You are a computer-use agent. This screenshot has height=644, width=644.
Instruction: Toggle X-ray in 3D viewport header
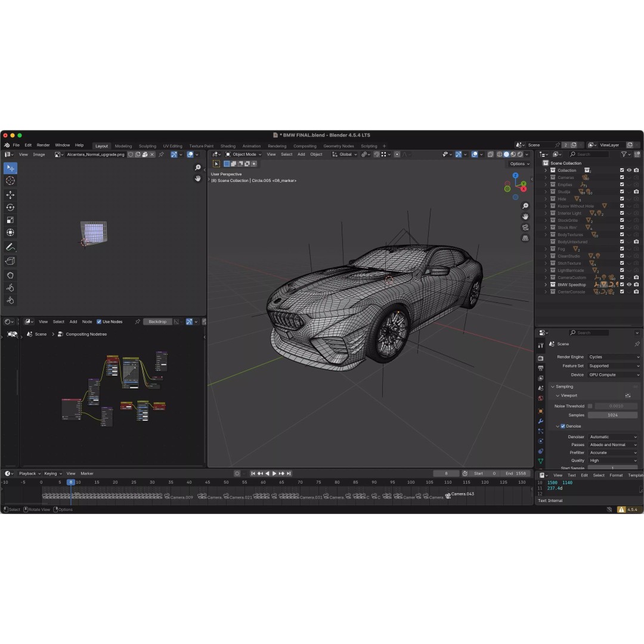[x=490, y=154]
